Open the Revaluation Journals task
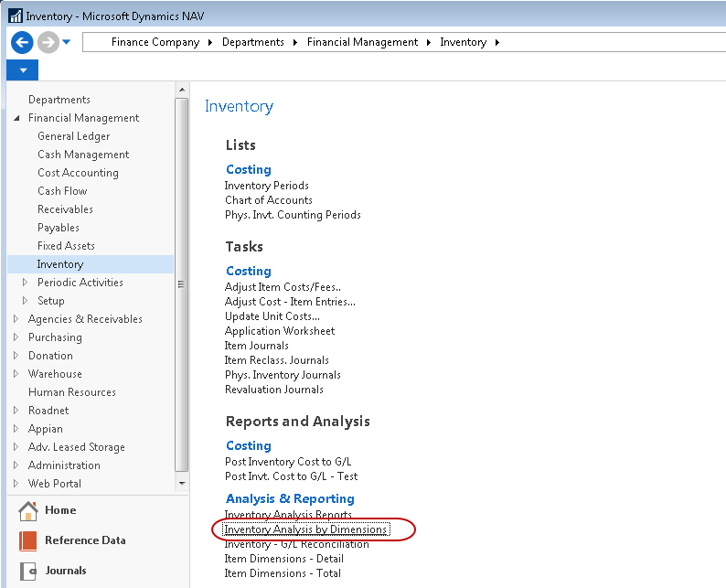 tap(273, 390)
